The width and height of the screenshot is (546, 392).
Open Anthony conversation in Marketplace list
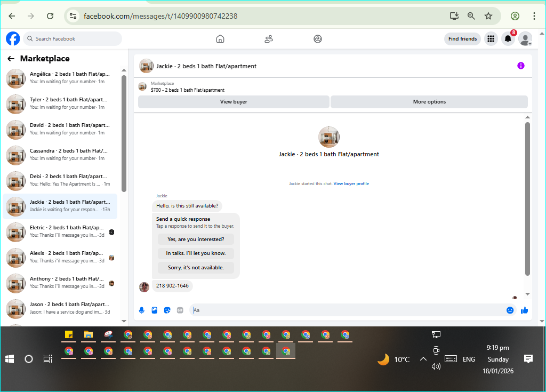click(x=60, y=283)
